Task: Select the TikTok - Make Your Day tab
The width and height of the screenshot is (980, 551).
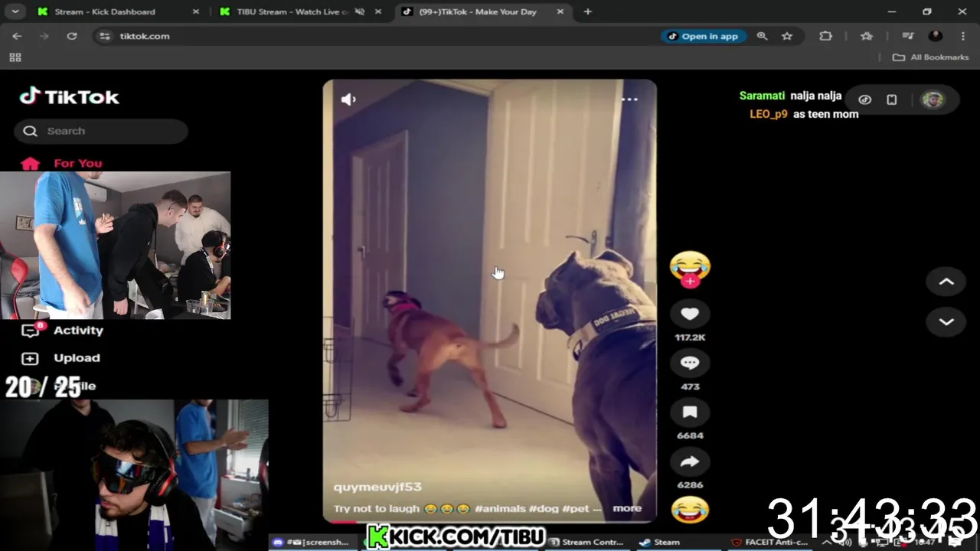Action: (x=482, y=11)
